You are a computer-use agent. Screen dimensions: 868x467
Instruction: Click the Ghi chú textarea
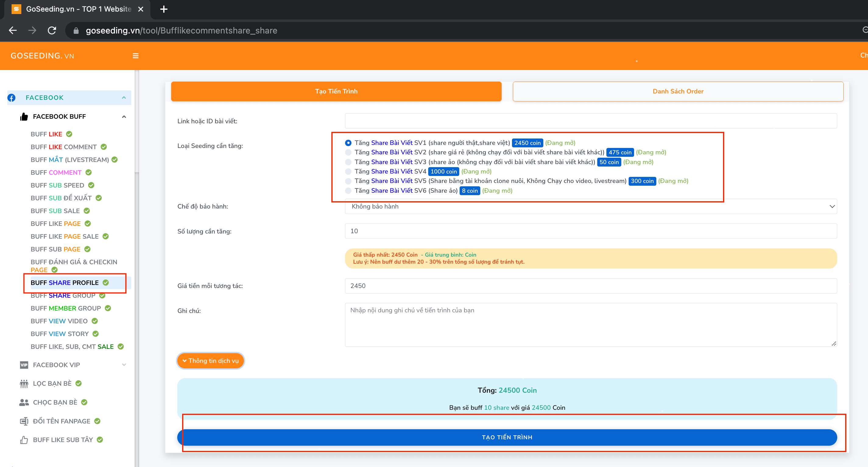(591, 325)
